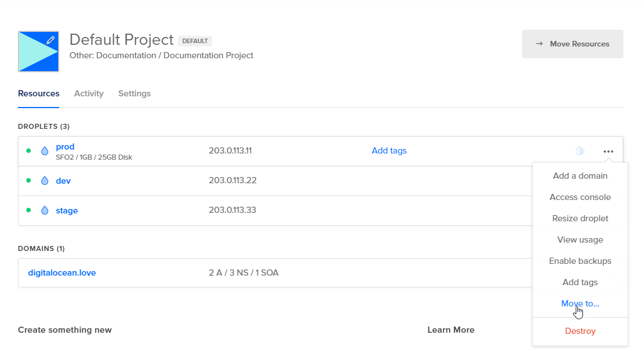Switch to the Activity tab

tap(89, 94)
